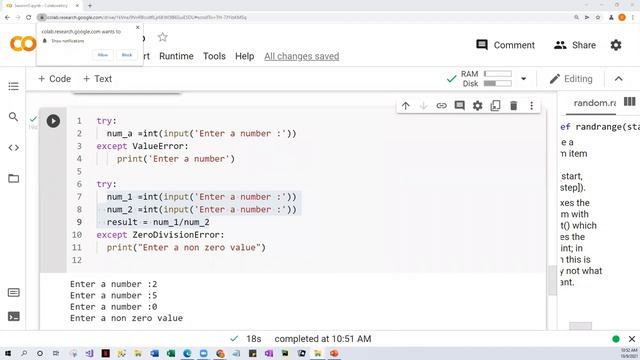Allow notifications in the popup

coord(103,55)
